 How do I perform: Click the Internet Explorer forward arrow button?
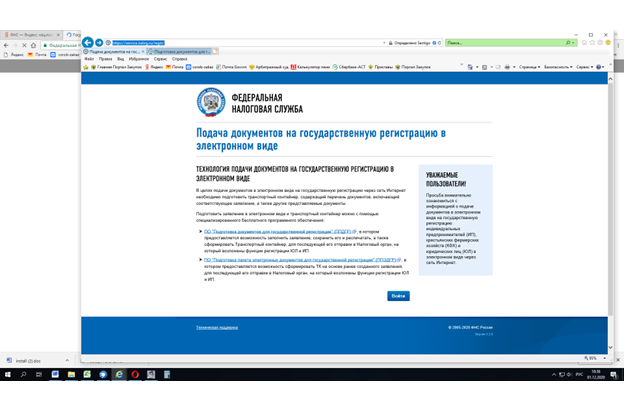[99, 43]
